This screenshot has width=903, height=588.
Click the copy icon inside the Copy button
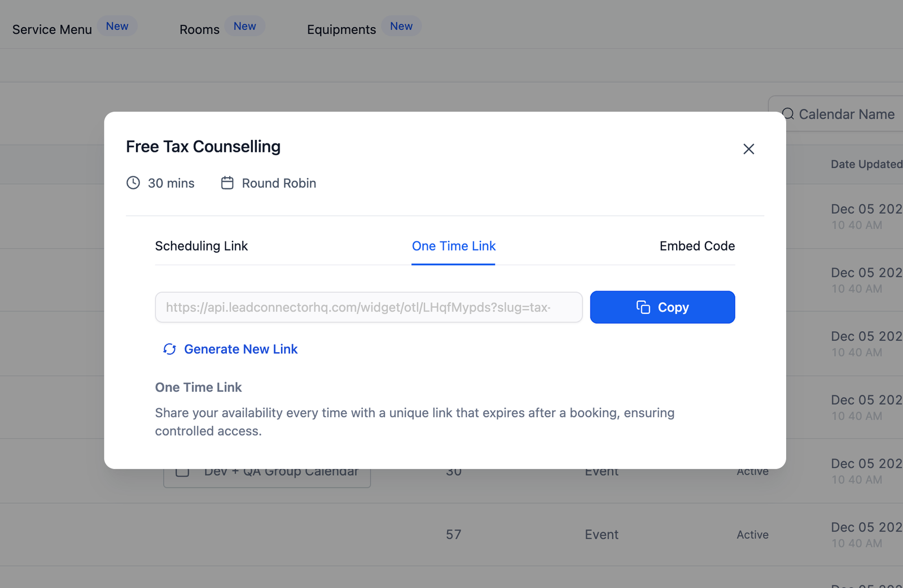point(643,307)
